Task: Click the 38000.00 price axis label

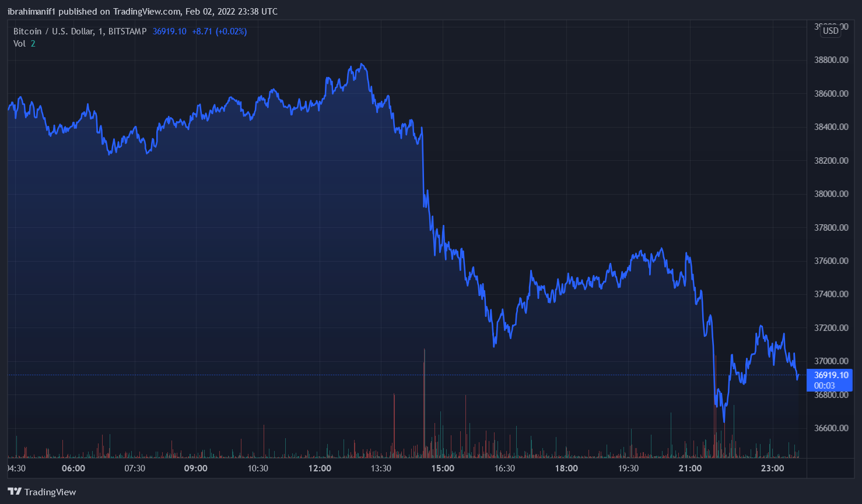Action: point(831,194)
